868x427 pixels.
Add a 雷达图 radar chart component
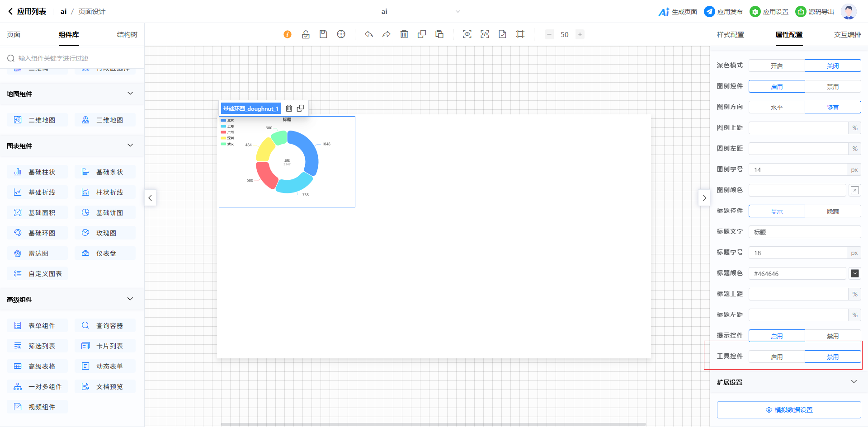[38, 253]
